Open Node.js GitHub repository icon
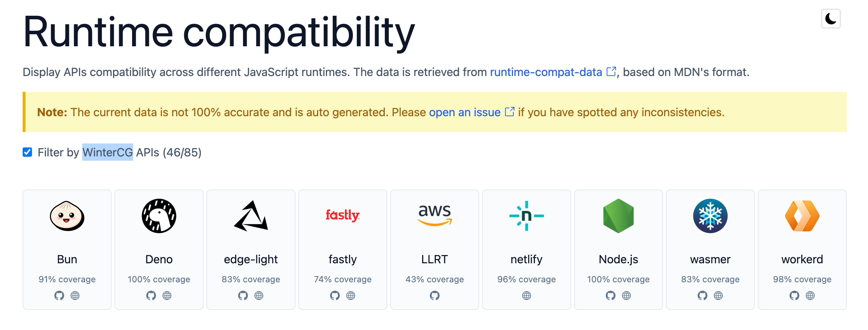 tap(611, 296)
